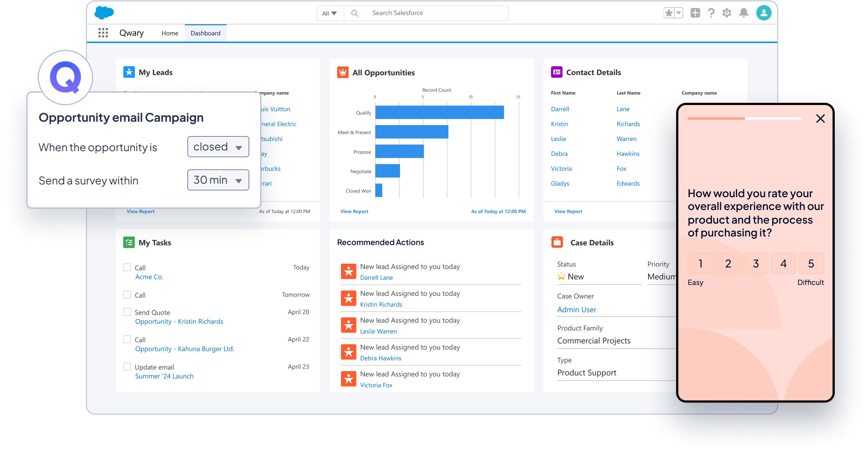Click the My Leads panel star icon
Image resolution: width=868 pixels, height=452 pixels.
click(x=129, y=72)
